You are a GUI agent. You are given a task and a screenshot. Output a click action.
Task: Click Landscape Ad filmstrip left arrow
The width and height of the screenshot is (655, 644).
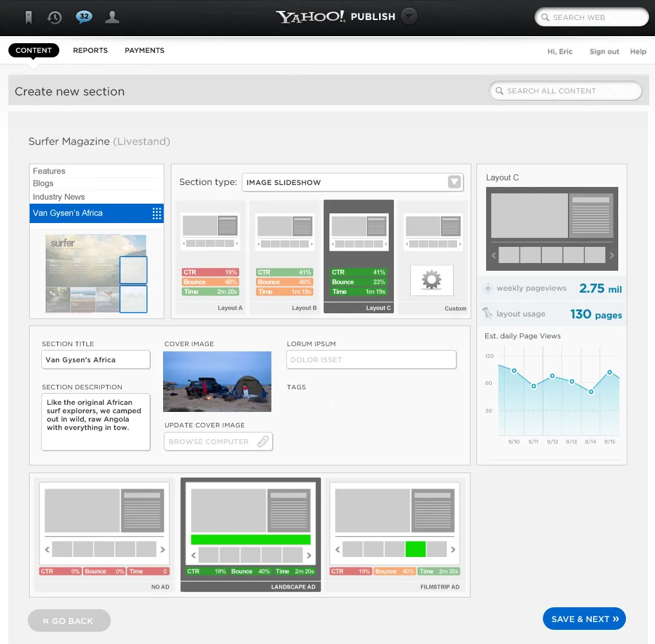pyautogui.click(x=193, y=555)
